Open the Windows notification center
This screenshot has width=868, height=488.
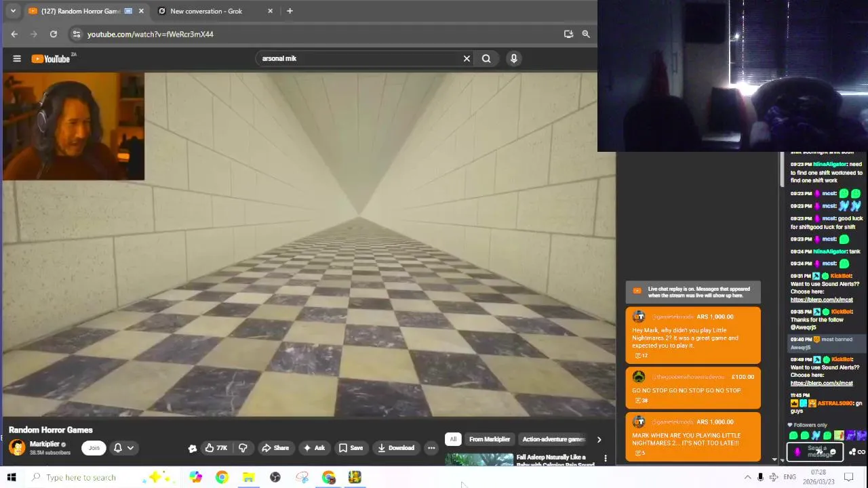[x=849, y=477]
